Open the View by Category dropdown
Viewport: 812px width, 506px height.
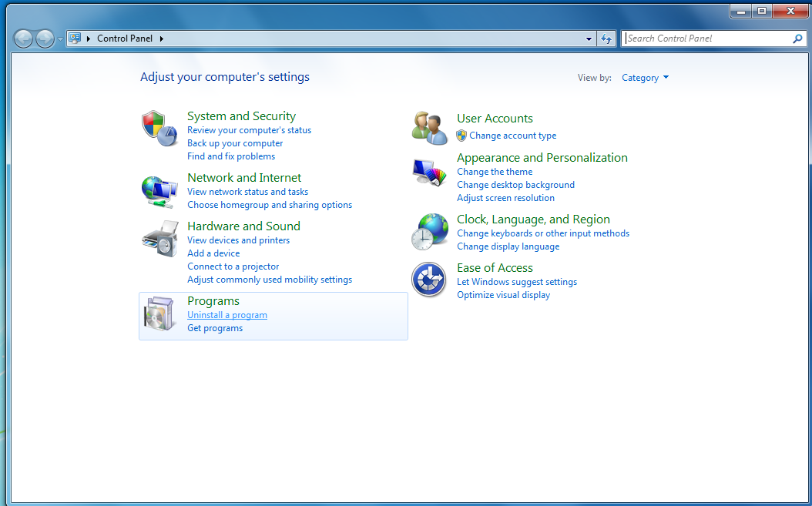click(646, 78)
